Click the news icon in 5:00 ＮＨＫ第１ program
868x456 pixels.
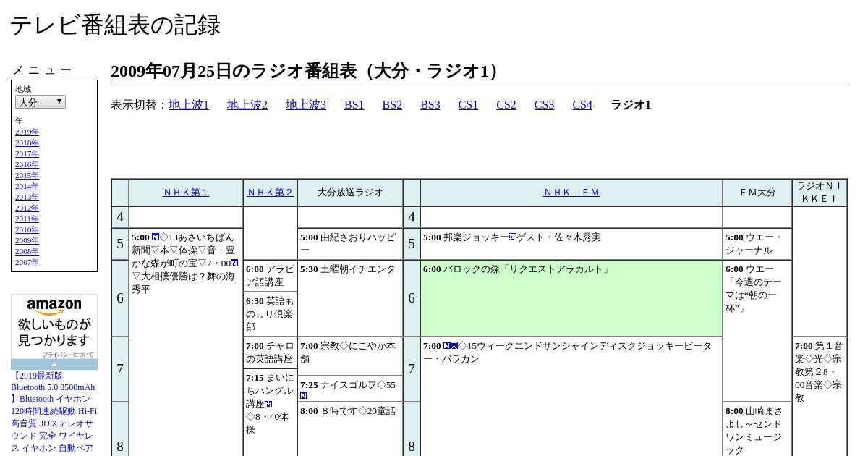point(156,237)
